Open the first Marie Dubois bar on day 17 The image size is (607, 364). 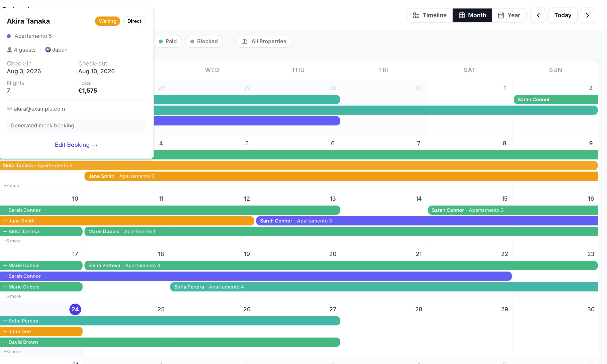(41, 265)
